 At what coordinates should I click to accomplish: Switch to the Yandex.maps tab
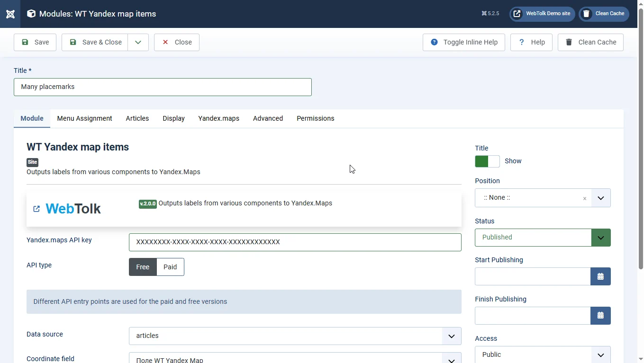tap(218, 118)
